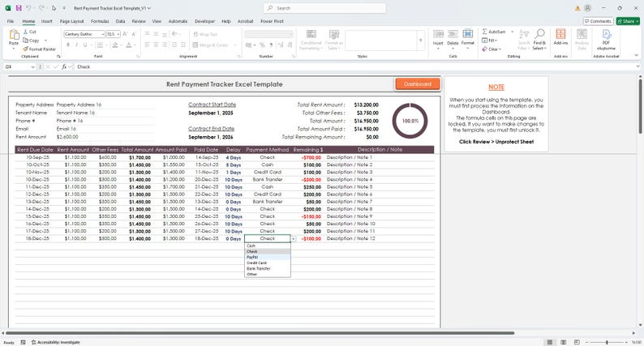Select PayPal from the payment list
Viewport: 644px width, 346px height.
(268, 257)
